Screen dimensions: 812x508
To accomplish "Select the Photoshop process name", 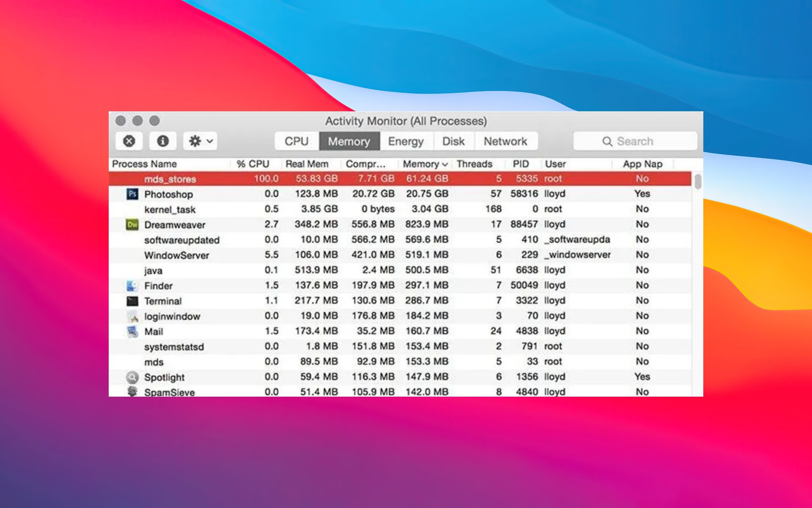I will coord(169,194).
